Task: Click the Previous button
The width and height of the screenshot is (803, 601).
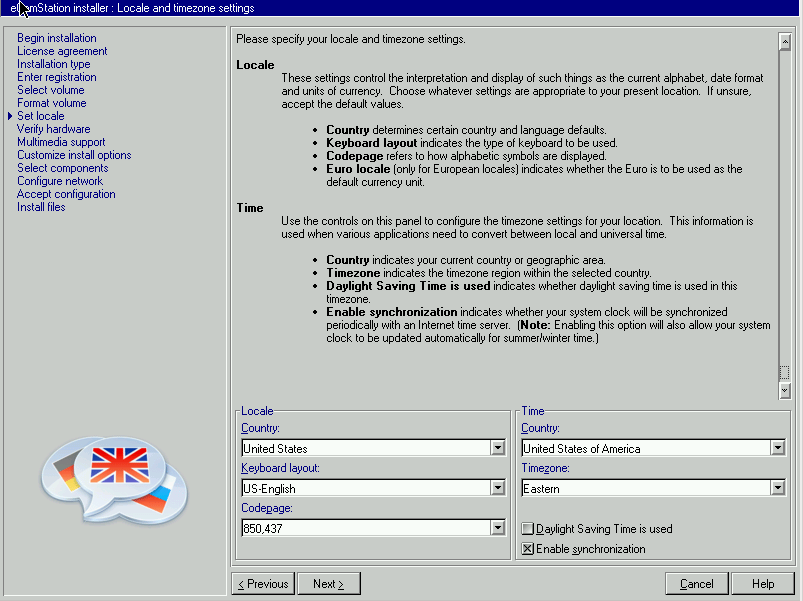Action: 262,583
